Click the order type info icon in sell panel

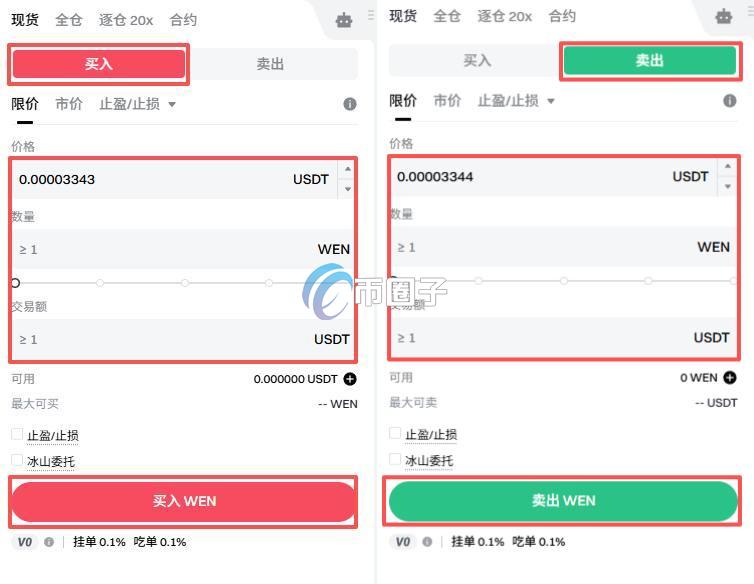729,101
